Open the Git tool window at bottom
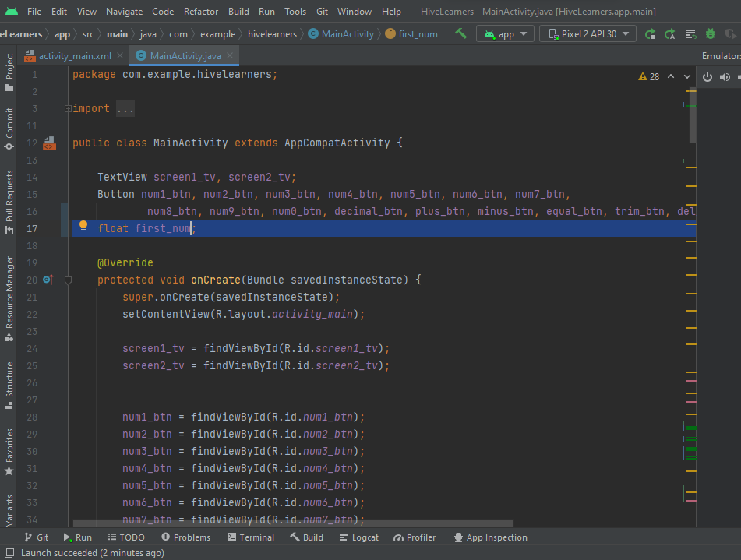The width and height of the screenshot is (741, 560). coord(37,537)
